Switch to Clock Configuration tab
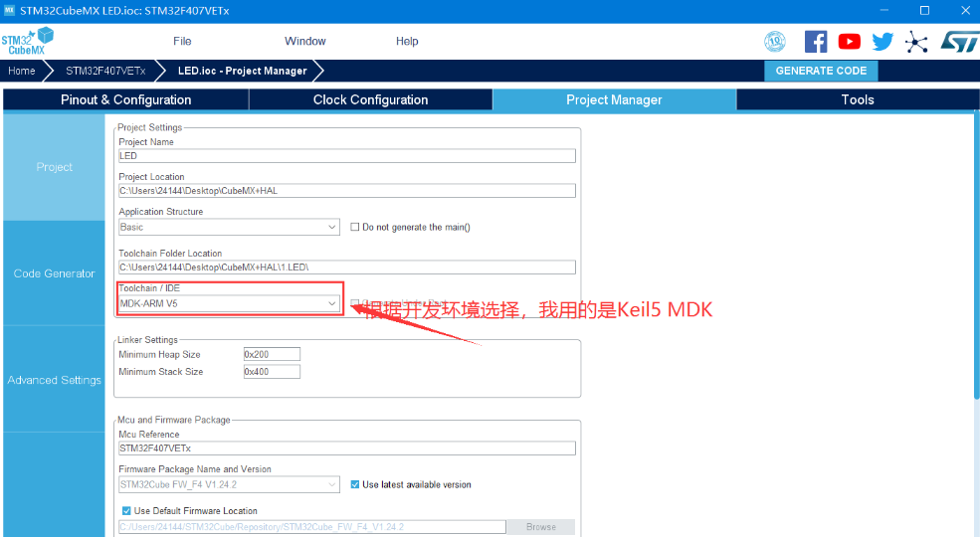Image resolution: width=980 pixels, height=537 pixels. (x=371, y=99)
